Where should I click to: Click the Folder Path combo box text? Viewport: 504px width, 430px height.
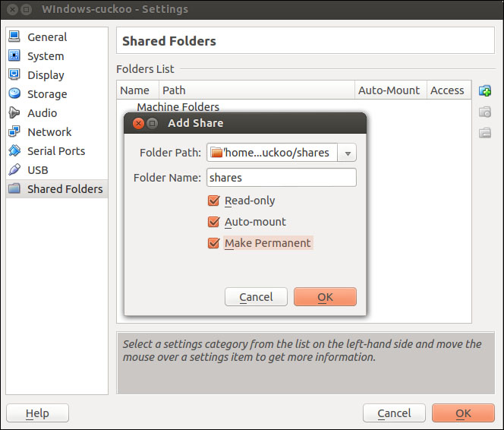coord(276,153)
